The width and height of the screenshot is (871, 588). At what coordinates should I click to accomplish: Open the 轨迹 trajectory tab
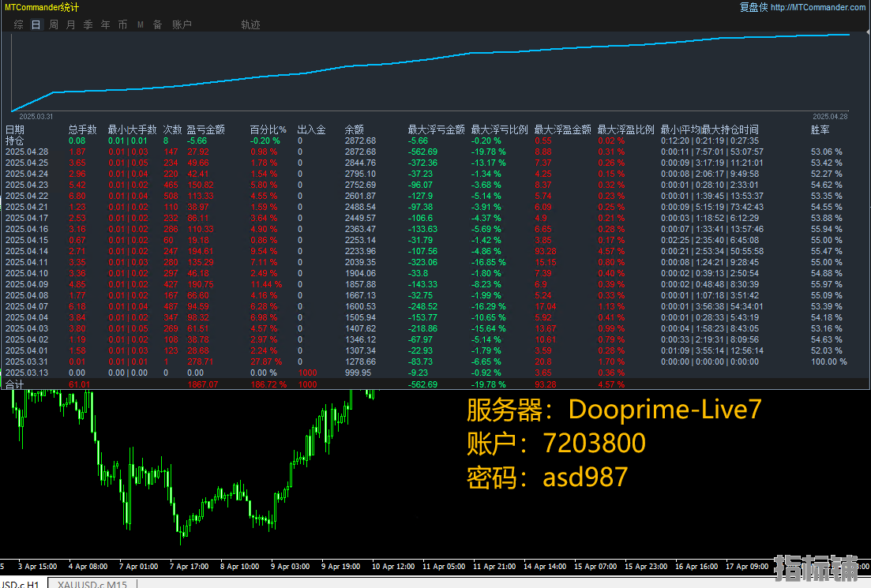tap(250, 24)
